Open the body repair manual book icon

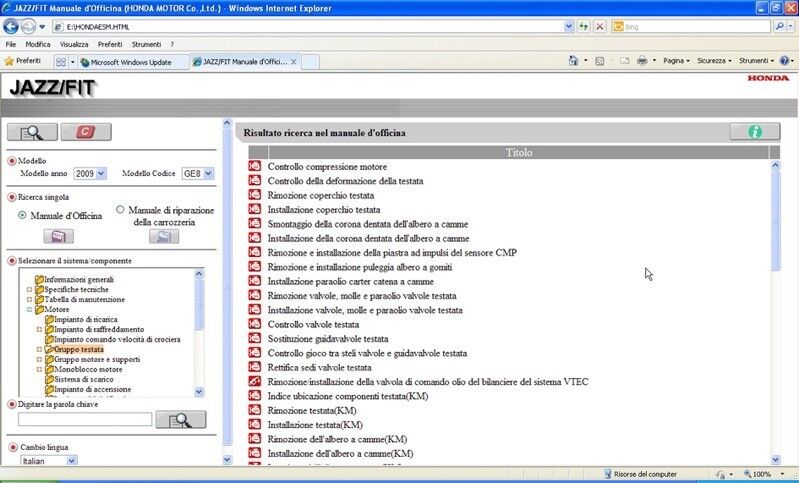pos(163,236)
